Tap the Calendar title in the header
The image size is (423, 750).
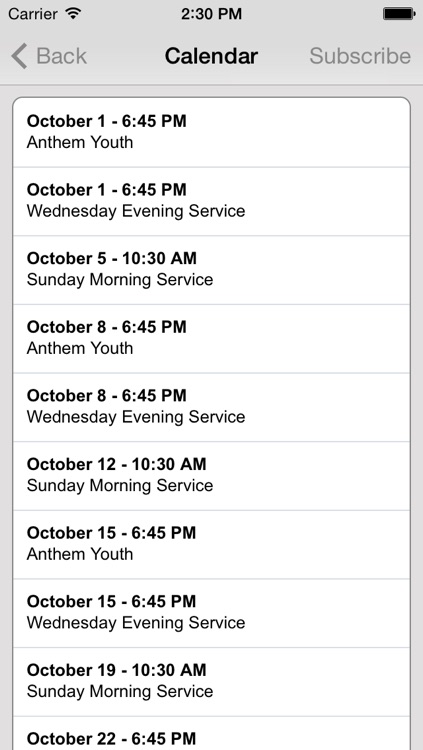[211, 56]
